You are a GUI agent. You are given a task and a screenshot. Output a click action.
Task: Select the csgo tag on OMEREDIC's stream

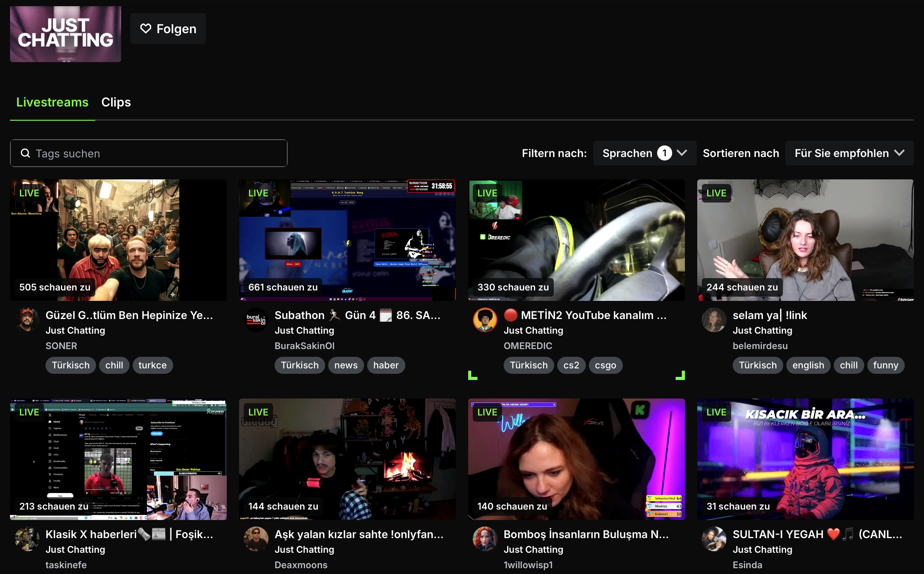point(605,365)
